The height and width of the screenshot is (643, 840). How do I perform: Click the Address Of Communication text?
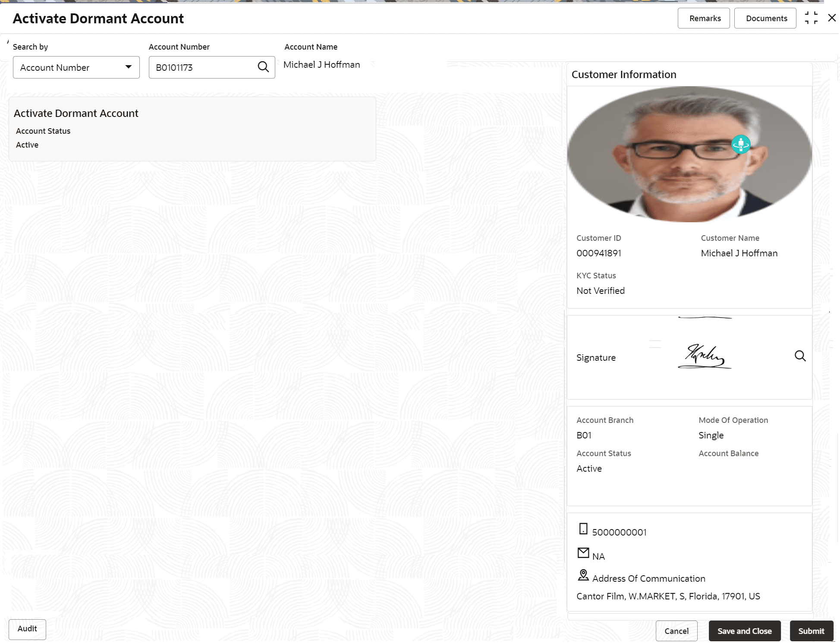(648, 579)
